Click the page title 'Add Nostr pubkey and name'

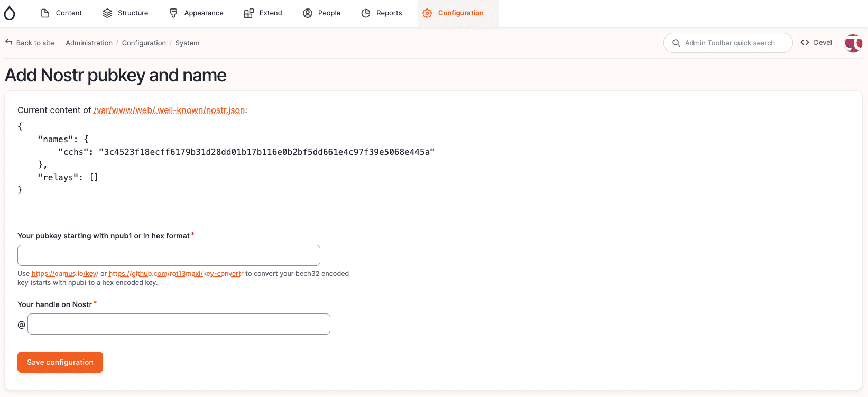[x=116, y=76]
